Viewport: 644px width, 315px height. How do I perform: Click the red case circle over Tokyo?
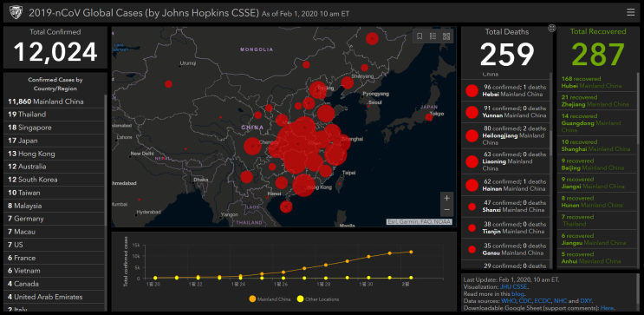coord(429,117)
